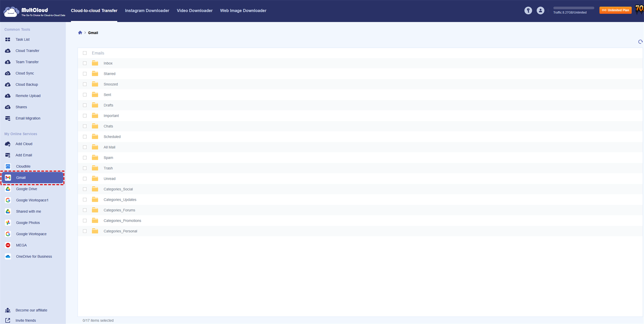Image resolution: width=644 pixels, height=324 pixels.
Task: Click the Emails column header
Action: 98,53
